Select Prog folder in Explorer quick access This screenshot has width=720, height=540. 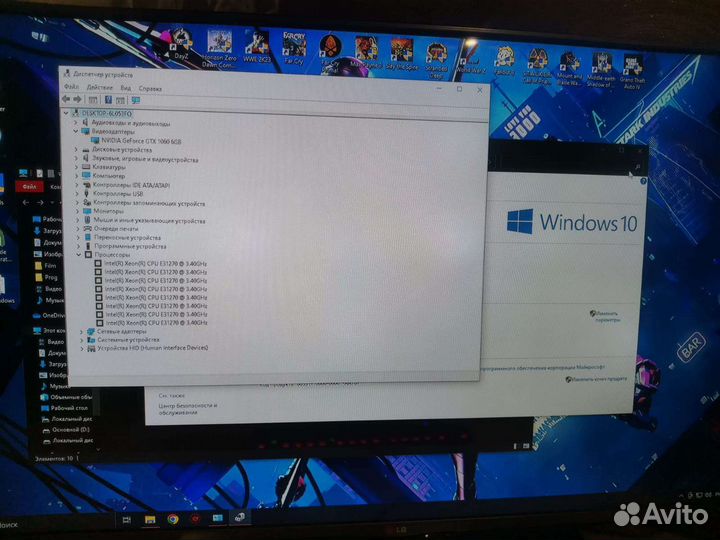point(47,277)
